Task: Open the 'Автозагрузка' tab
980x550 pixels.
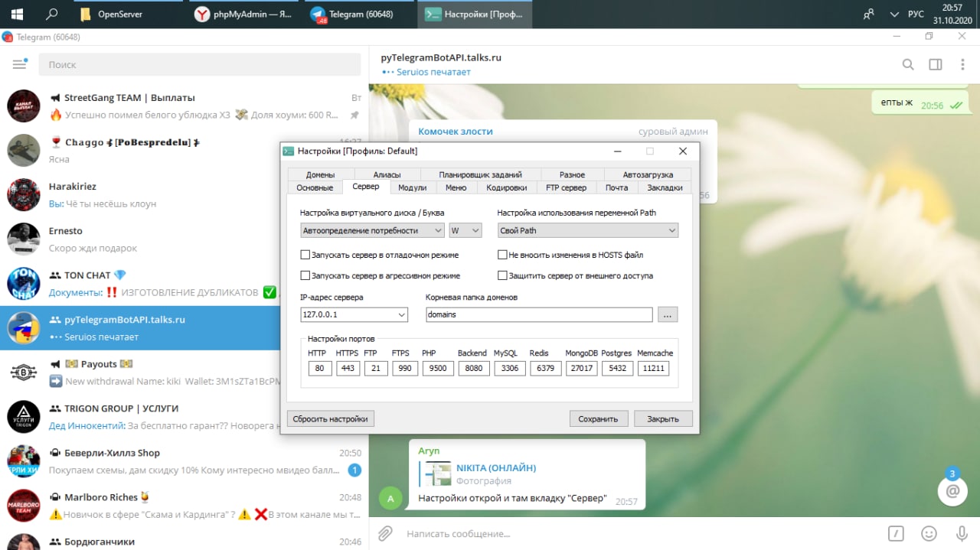Action: point(648,174)
